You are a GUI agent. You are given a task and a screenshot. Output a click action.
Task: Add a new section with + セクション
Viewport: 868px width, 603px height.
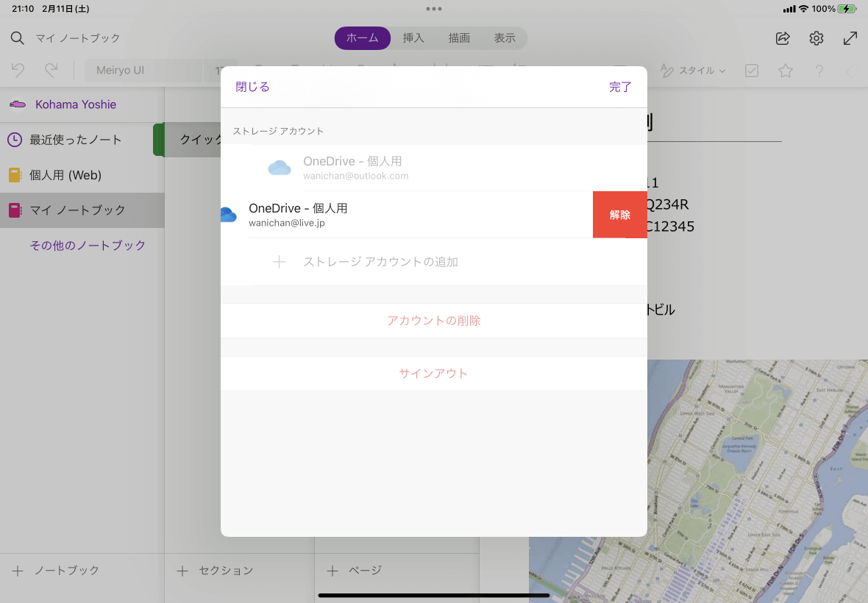coord(215,571)
